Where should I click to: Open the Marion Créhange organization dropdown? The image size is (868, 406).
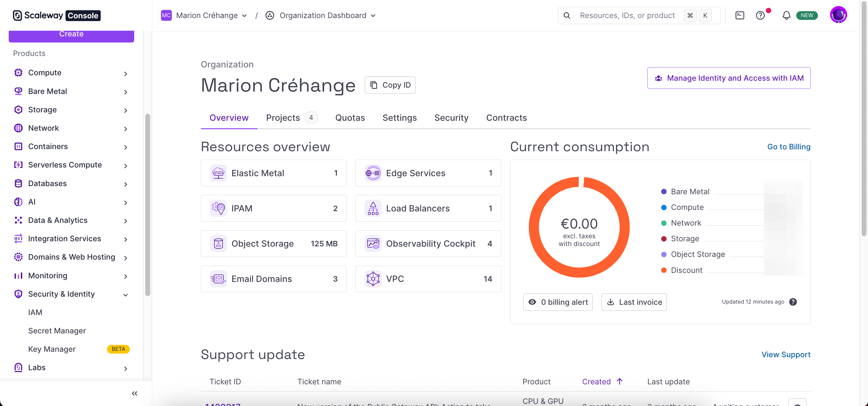[204, 15]
